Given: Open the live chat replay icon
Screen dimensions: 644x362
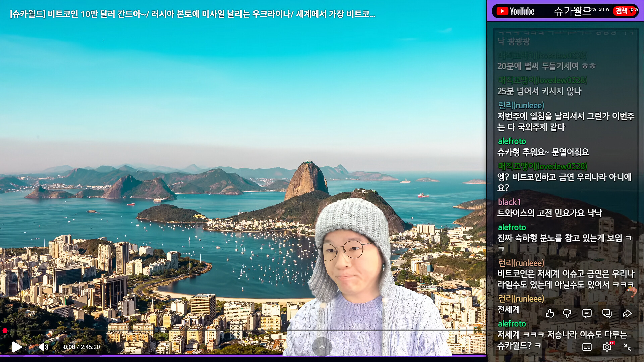Looking at the screenshot, I should tap(607, 313).
